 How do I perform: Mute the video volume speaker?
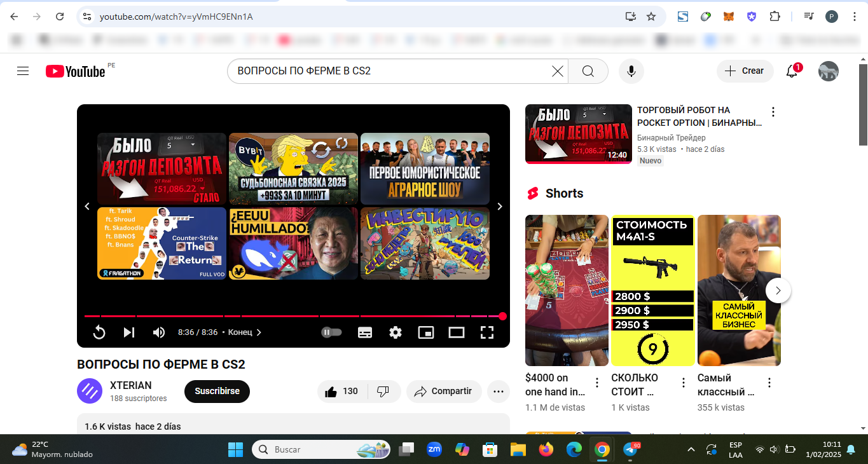click(159, 332)
